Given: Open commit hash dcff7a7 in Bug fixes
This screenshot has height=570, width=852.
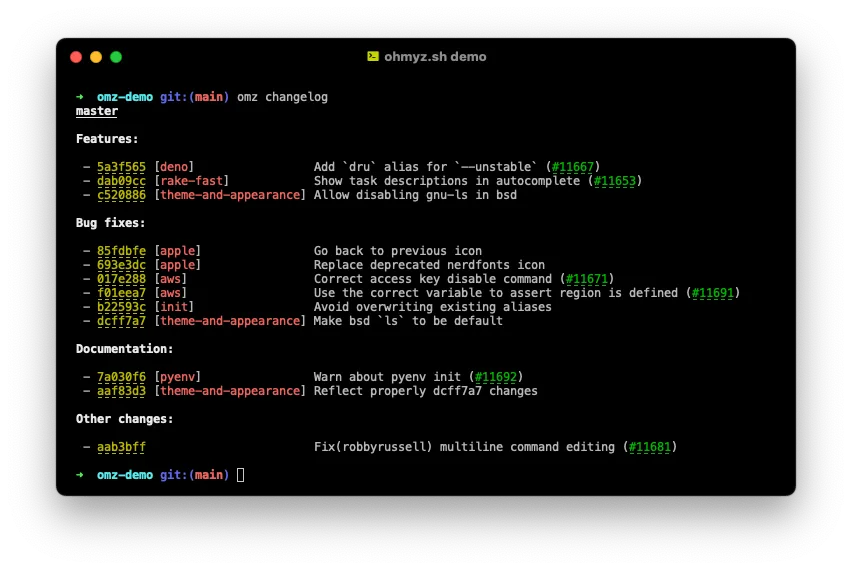Looking at the screenshot, I should tap(121, 321).
